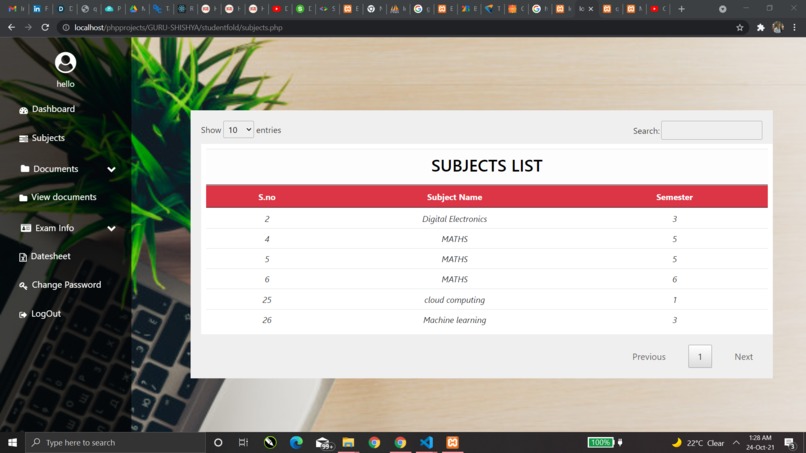
Task: Open Datesheet in the sidebar
Action: [50, 256]
